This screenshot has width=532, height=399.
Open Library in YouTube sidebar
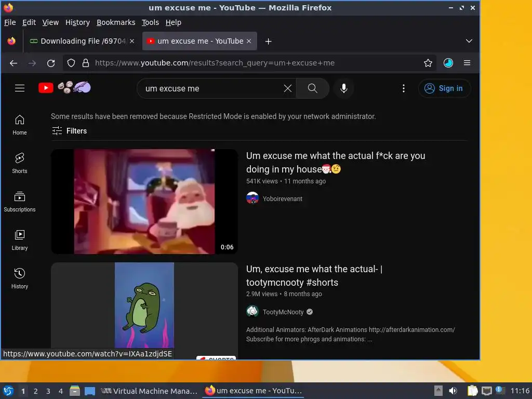(x=20, y=240)
